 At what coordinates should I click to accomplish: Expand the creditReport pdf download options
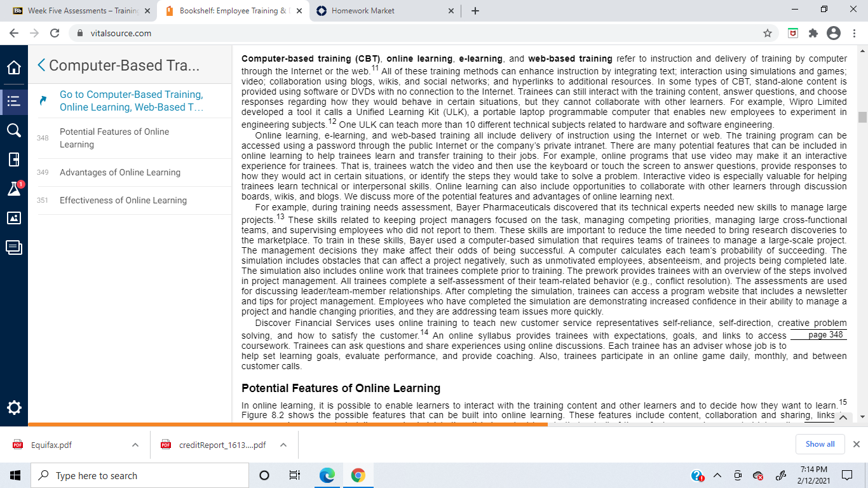[x=283, y=445]
